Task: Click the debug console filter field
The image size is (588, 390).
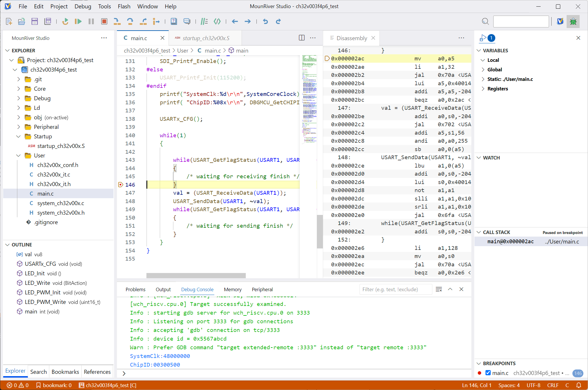Action: click(x=395, y=289)
